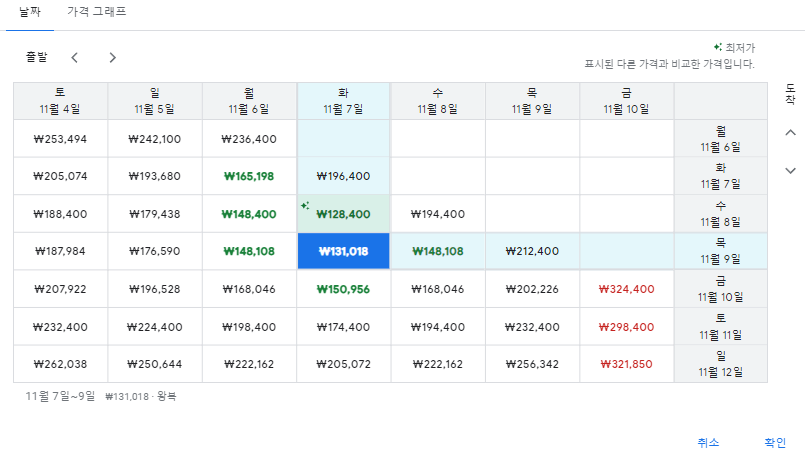The width and height of the screenshot is (805, 459).
Task: Click the 화 11월 7일 return row header
Action: coord(721,176)
